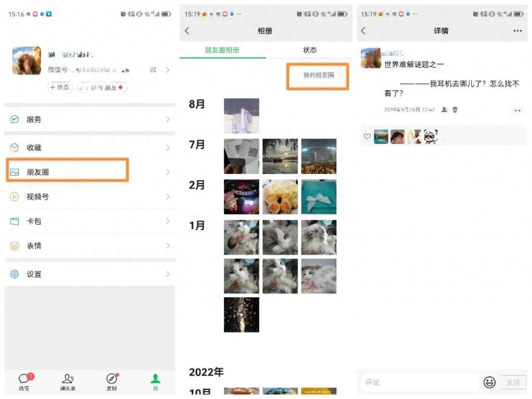
Task: Open the yellow roses photo thumbnail
Action: pyautogui.click(x=280, y=197)
